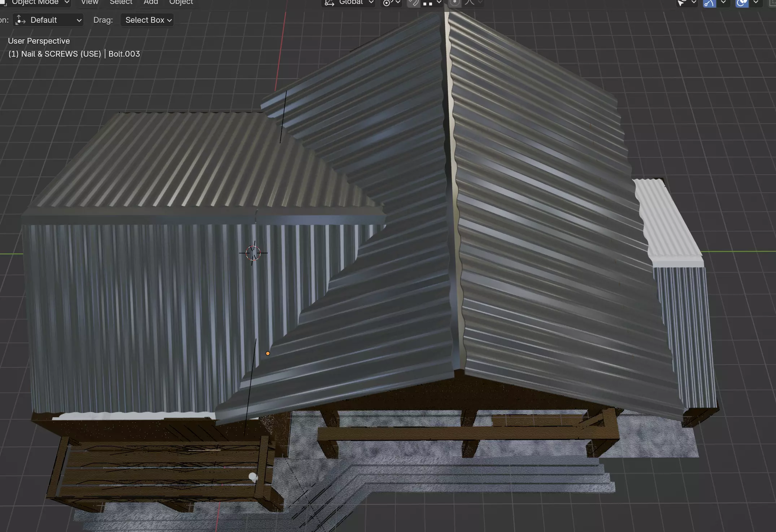The width and height of the screenshot is (776, 532).
Task: Click the 3D cursor in viewport
Action: (253, 253)
